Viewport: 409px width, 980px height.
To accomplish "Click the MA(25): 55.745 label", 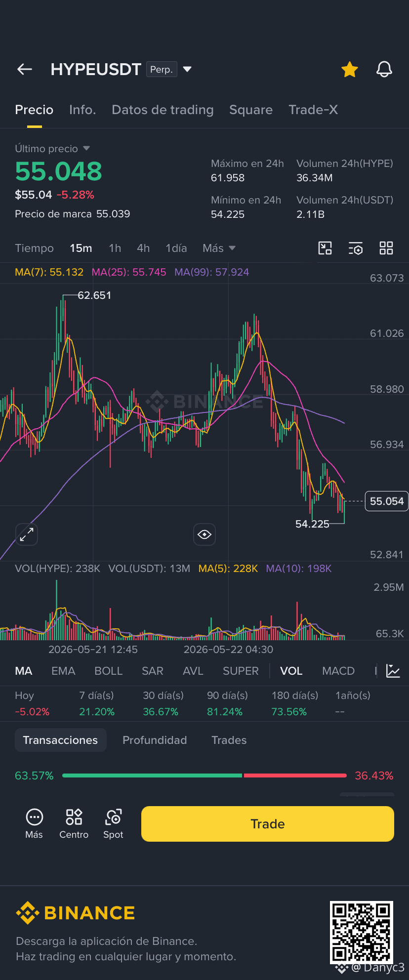I will click(129, 272).
